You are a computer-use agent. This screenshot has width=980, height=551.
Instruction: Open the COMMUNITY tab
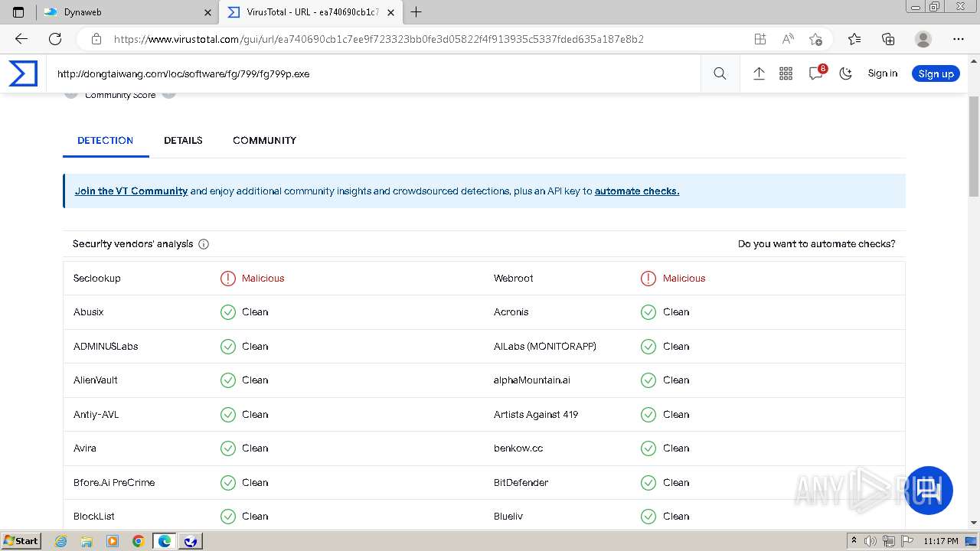[x=264, y=141]
